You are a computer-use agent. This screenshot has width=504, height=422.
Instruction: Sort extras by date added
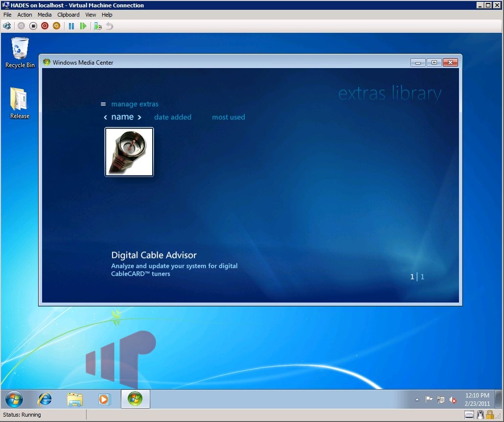tap(173, 117)
